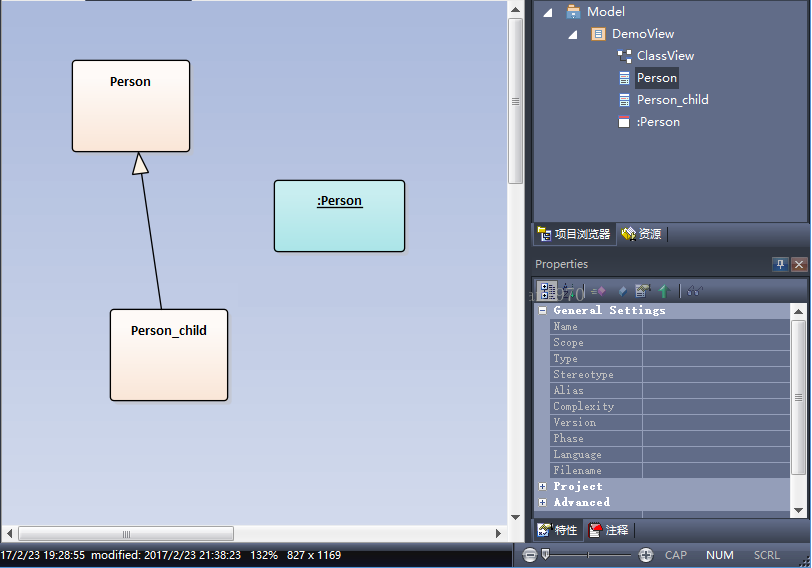Screen dimensions: 812x568
Task: Click the zoom in plus button
Action: (x=645, y=555)
